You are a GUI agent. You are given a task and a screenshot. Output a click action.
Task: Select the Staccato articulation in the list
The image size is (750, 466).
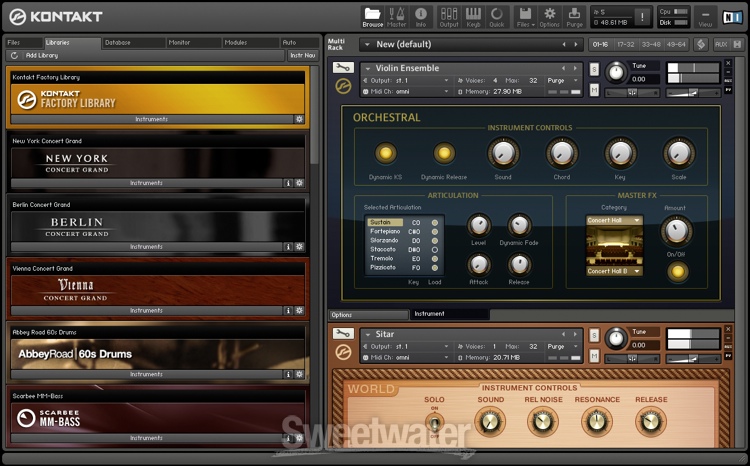[x=385, y=249]
